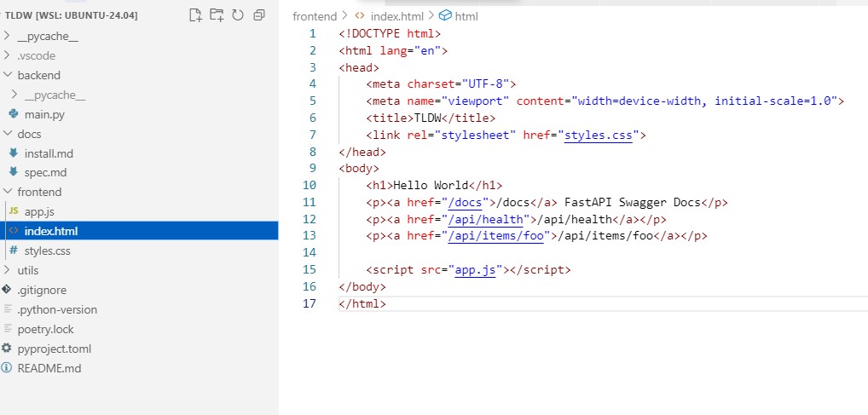Click the New File icon in explorer header
Viewport: 868px width, 415px height.
pos(195,15)
